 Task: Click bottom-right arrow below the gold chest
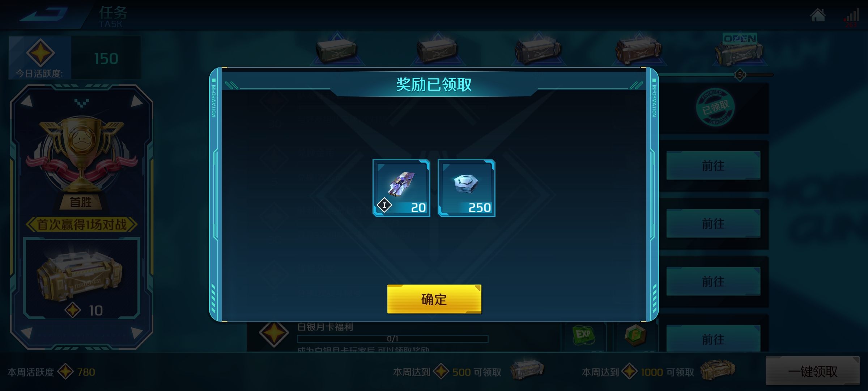pyautogui.click(x=136, y=332)
